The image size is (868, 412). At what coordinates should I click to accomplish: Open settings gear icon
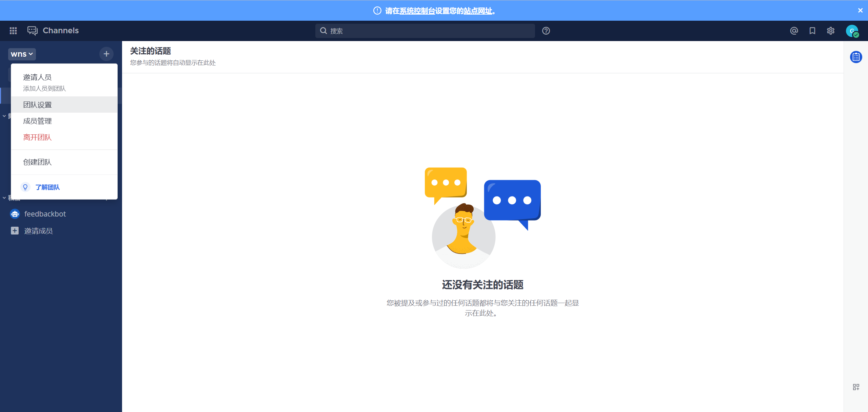(x=830, y=31)
